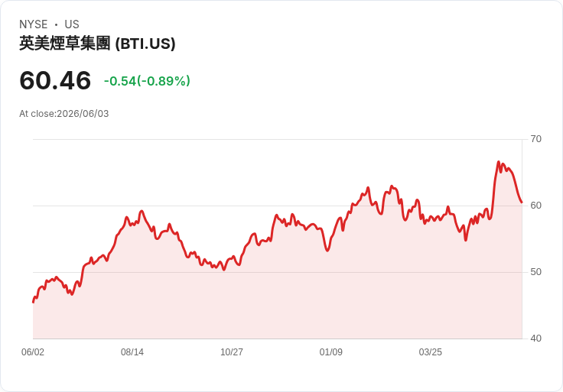Click the -0.54(-0.89%) change value

click(147, 81)
